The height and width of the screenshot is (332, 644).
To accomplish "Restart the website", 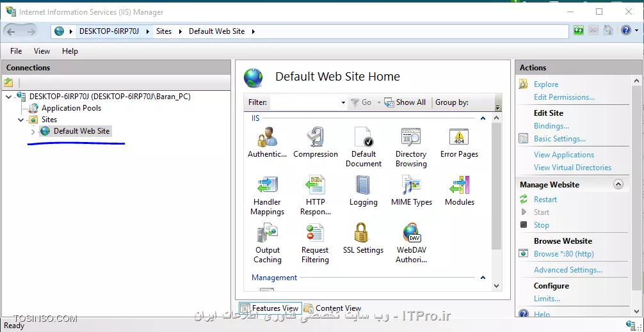I will click(x=545, y=200).
